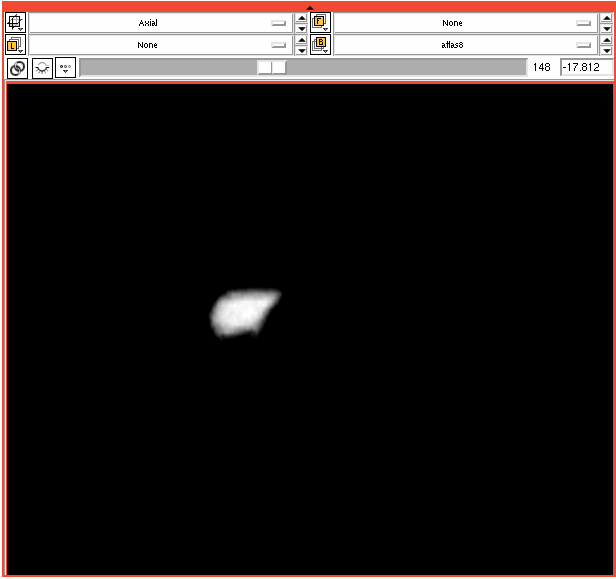
Task: Open the label map None dropdown
Action: [161, 45]
